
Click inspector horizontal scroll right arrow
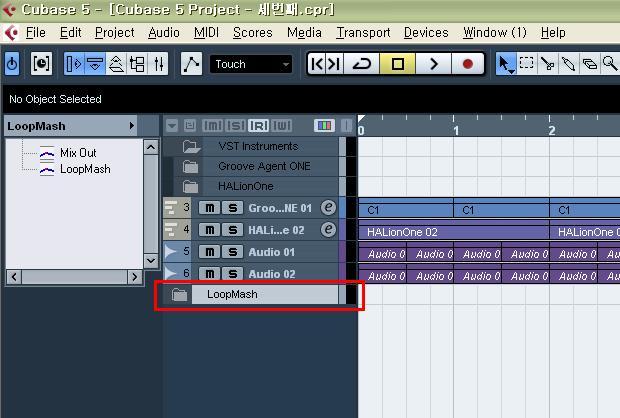(x=134, y=276)
